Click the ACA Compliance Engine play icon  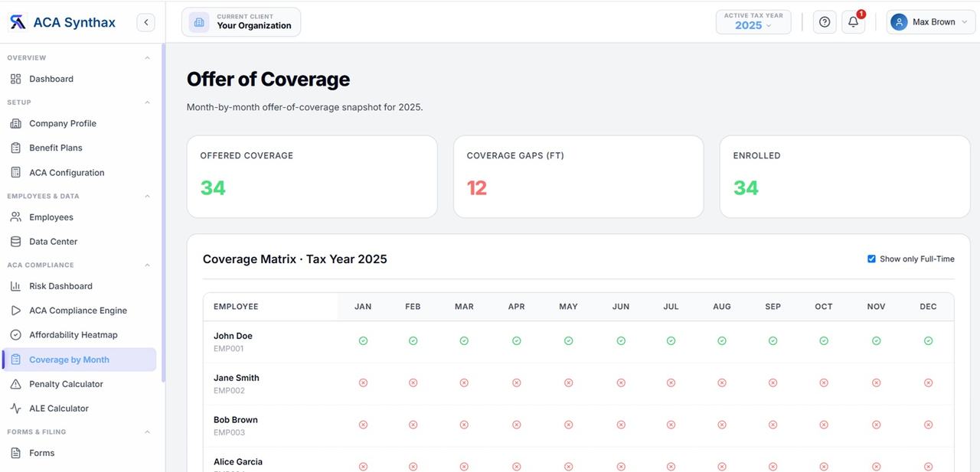click(15, 311)
